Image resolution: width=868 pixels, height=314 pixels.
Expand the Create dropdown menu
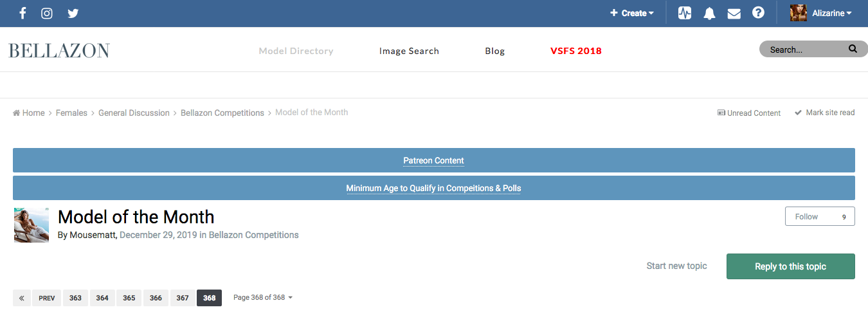pos(632,13)
